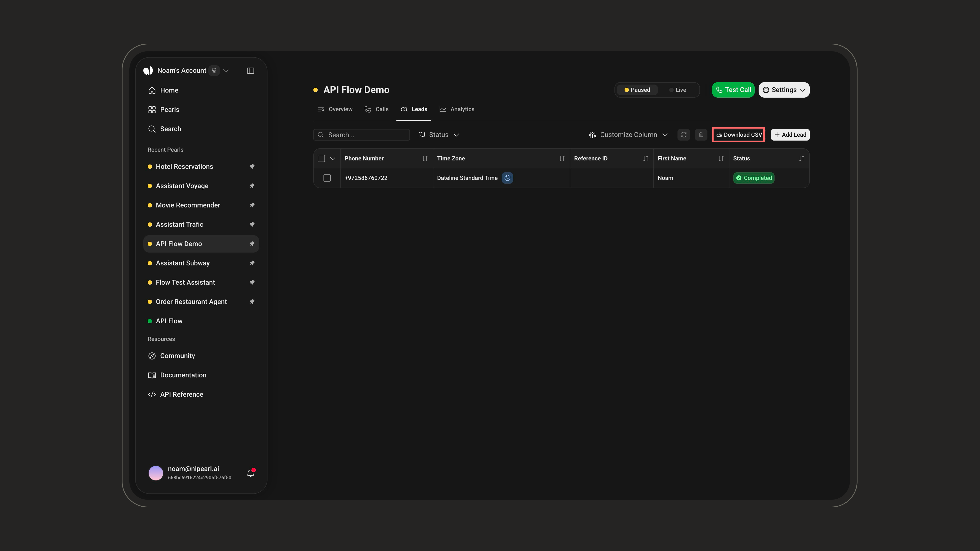Open the API Flow pearl
The height and width of the screenshot is (551, 980).
tap(201, 321)
